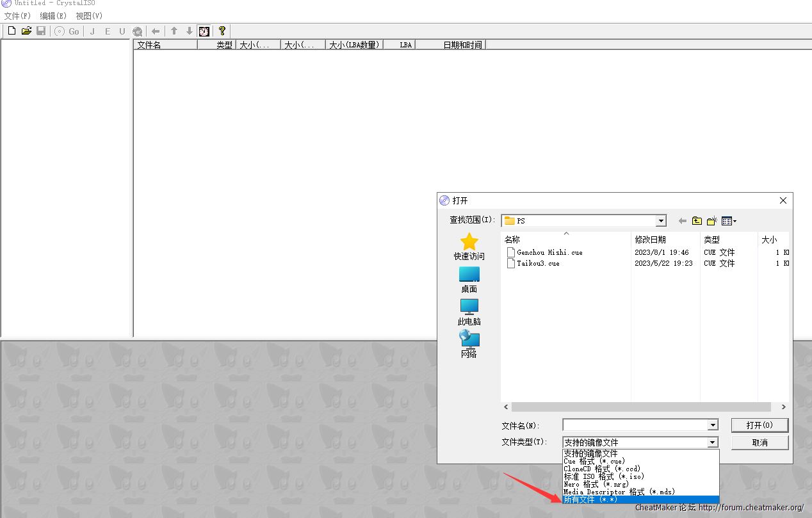The image size is (812, 518).
Task: Click the Open folder toolbar icon
Action: coord(26,31)
